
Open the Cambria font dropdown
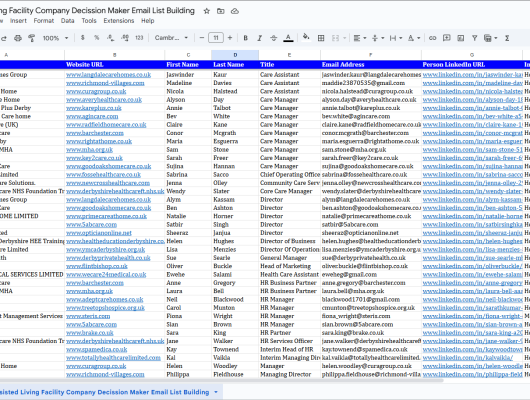click(x=171, y=38)
